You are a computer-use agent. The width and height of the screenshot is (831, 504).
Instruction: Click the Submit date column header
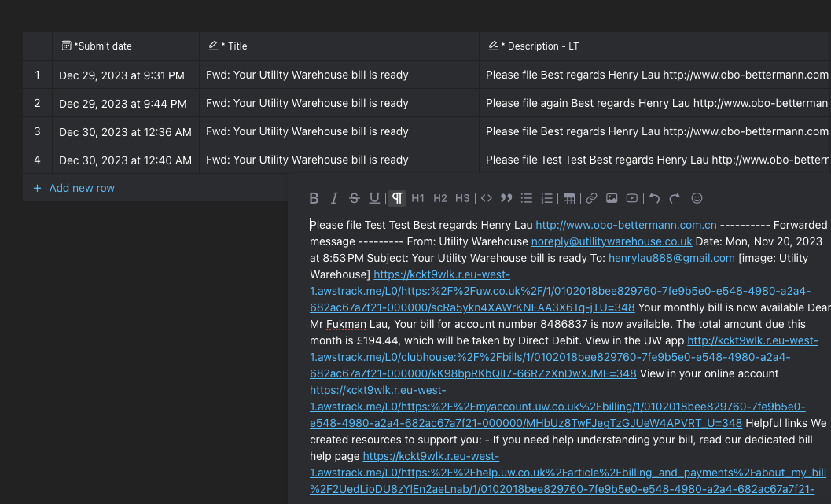coord(126,46)
